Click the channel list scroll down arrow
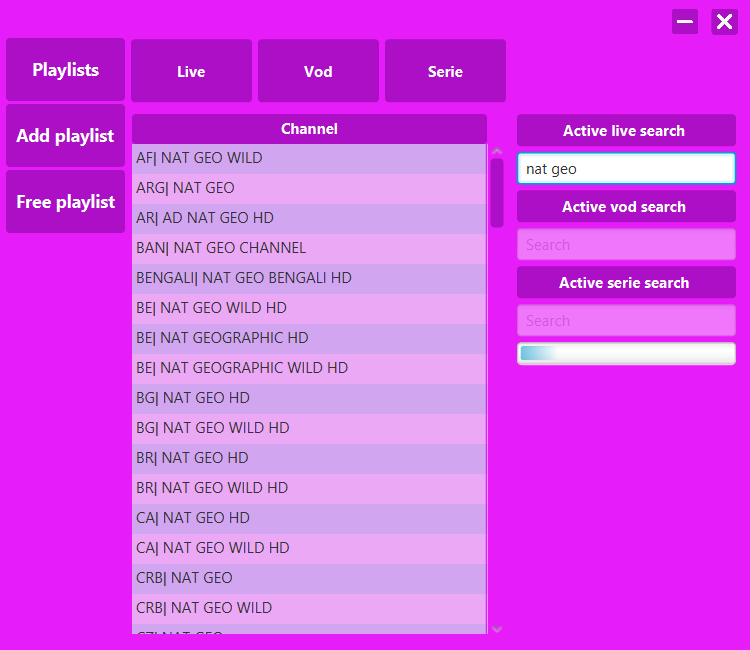750x650 pixels. pos(497,629)
